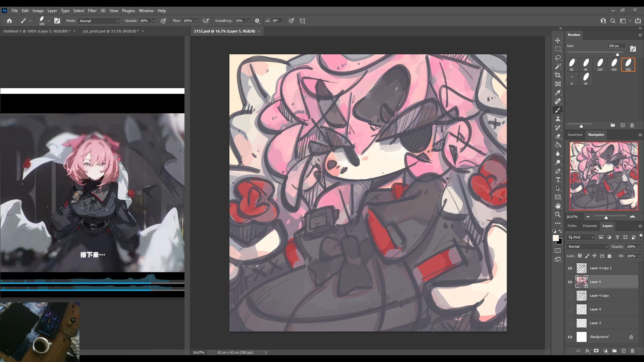Select the 80 size brush preset
The width and height of the screenshot is (644, 362).
(x=572, y=65)
